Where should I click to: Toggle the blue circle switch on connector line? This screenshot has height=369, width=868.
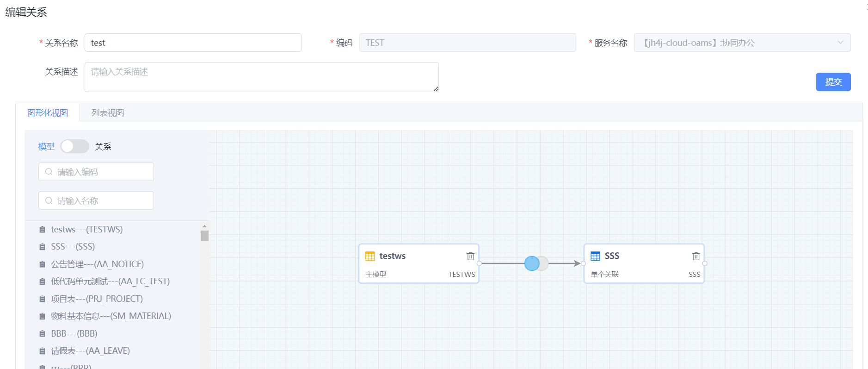pos(536,263)
